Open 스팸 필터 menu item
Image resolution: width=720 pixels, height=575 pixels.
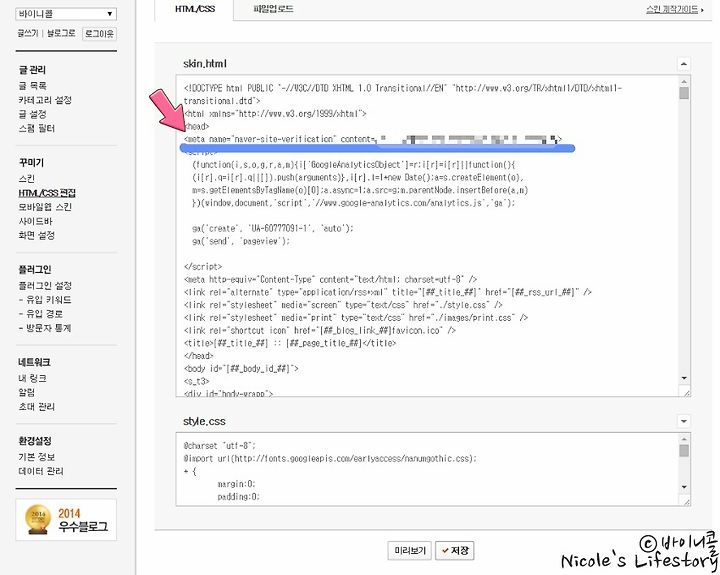pyautogui.click(x=36, y=128)
